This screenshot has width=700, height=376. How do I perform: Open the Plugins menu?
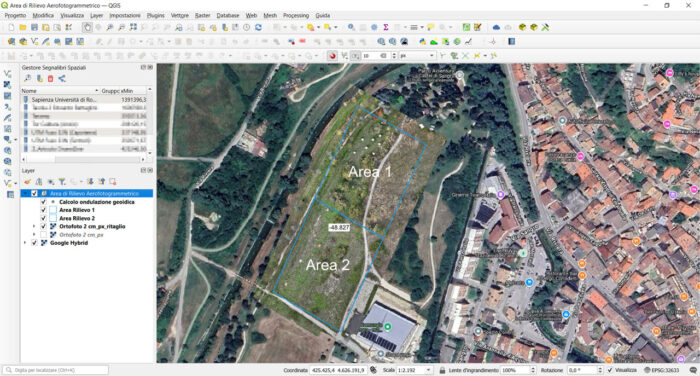155,15
